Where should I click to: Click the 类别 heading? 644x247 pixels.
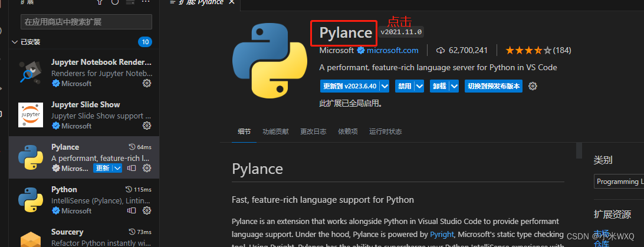(603, 160)
